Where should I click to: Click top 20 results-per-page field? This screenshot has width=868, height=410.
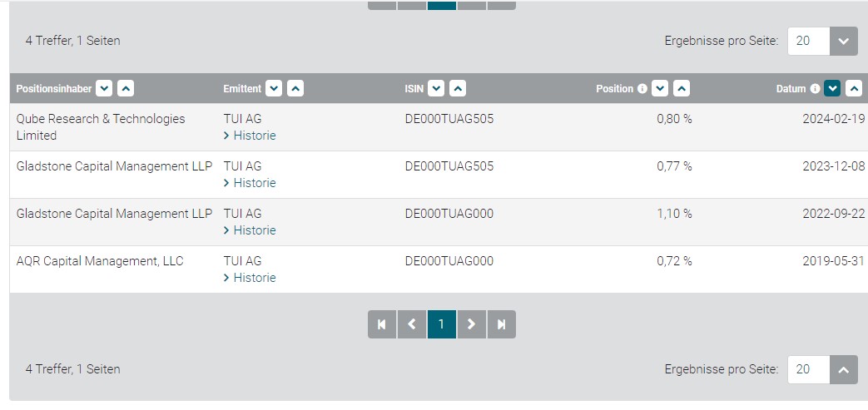pos(809,41)
